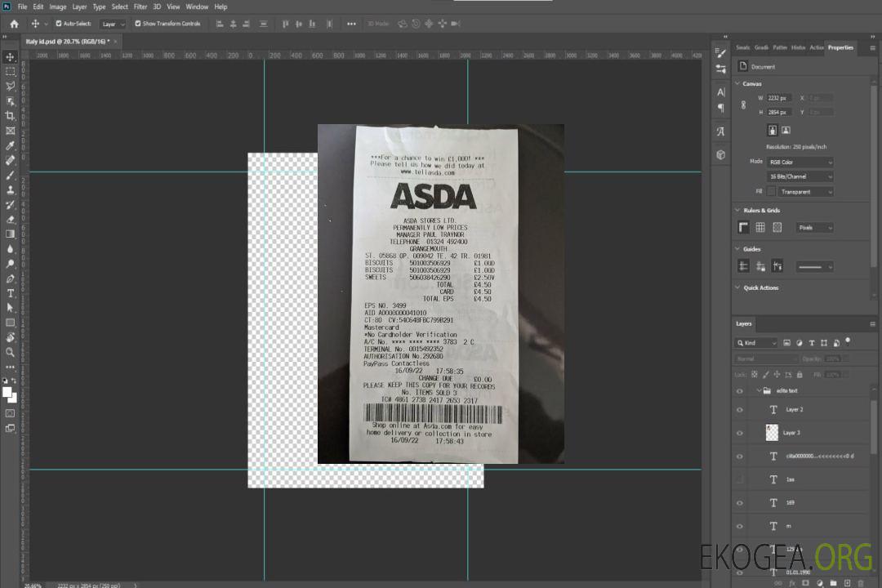Toggle the link width and height icon
The height and width of the screenshot is (588, 882).
pyautogui.click(x=744, y=105)
